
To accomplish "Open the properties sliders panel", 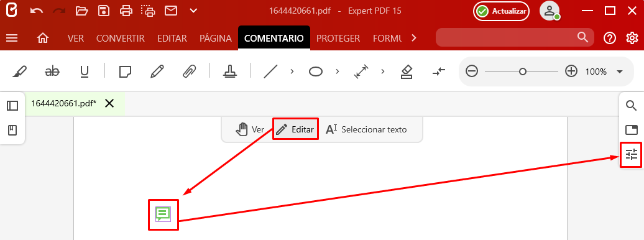I will coord(631,155).
